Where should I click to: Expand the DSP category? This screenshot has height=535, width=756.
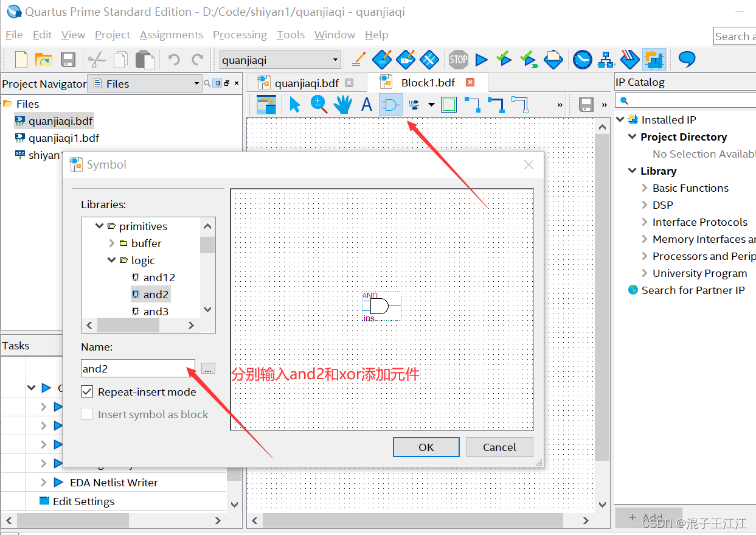pyautogui.click(x=645, y=205)
